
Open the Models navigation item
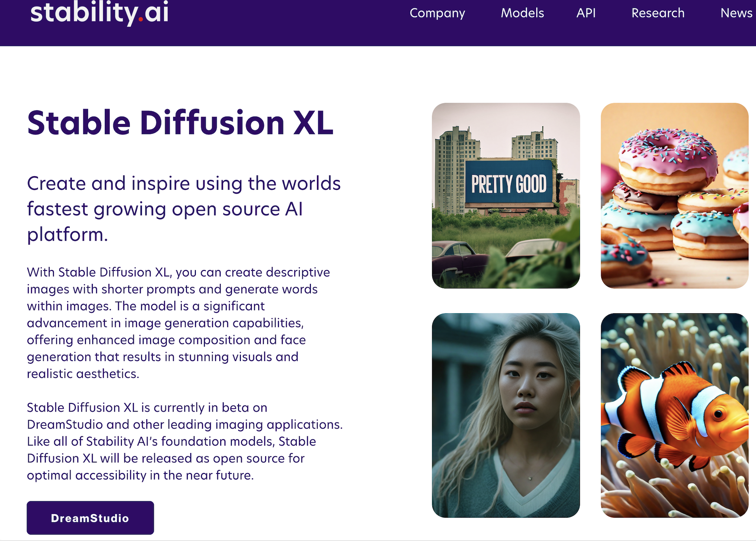[522, 13]
